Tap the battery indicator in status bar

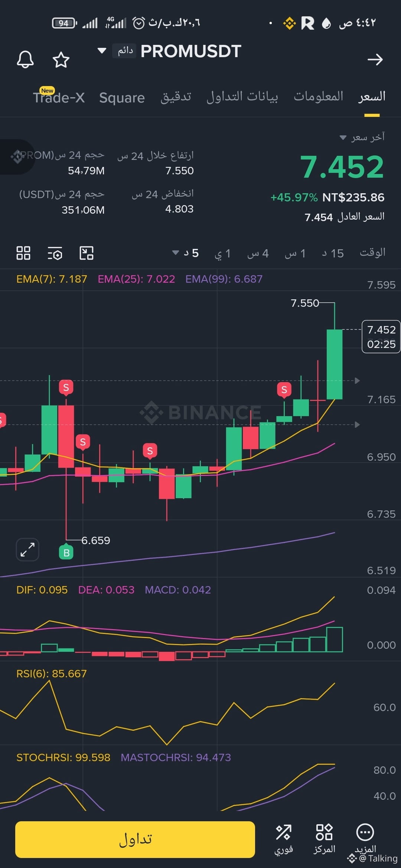pyautogui.click(x=65, y=23)
